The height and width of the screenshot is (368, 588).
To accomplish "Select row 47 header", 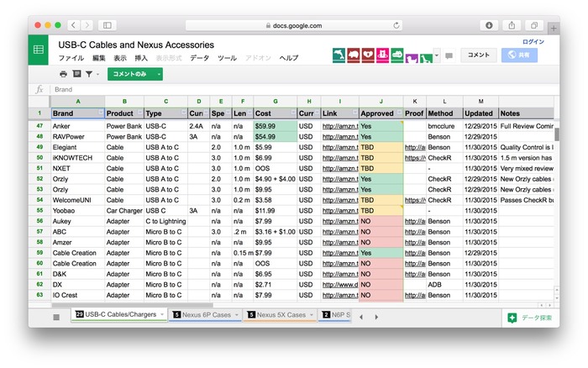I will pyautogui.click(x=39, y=126).
